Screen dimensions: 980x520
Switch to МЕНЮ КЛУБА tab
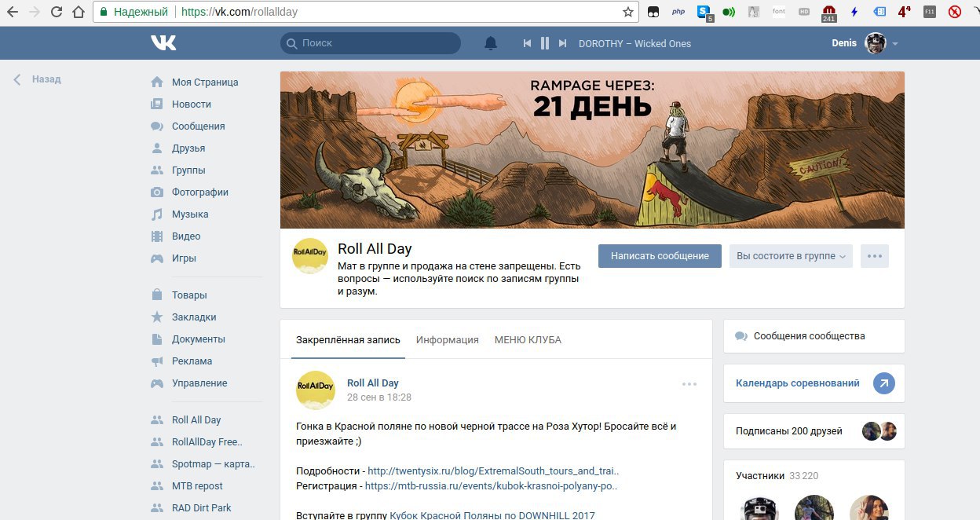[x=528, y=340]
